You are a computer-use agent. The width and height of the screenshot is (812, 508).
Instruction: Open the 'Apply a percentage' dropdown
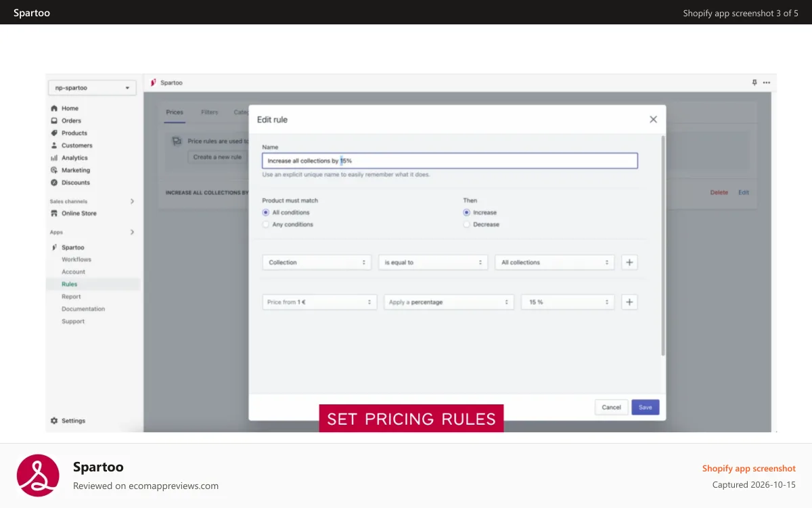pos(449,302)
